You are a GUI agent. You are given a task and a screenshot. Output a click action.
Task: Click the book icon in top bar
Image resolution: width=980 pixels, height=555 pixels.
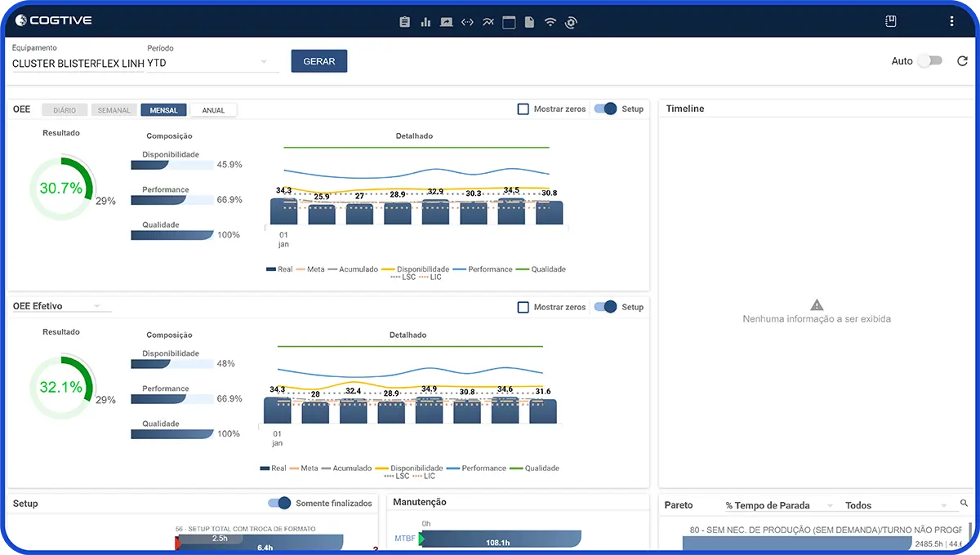click(x=891, y=21)
